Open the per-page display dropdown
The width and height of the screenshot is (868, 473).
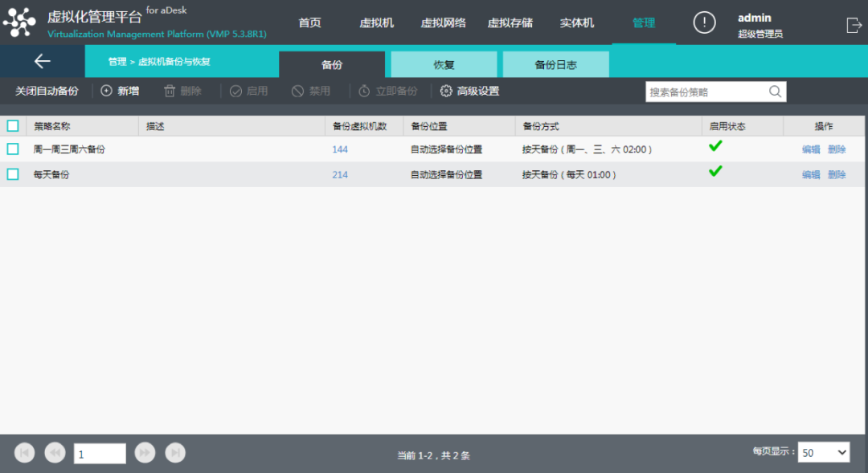pyautogui.click(x=823, y=453)
